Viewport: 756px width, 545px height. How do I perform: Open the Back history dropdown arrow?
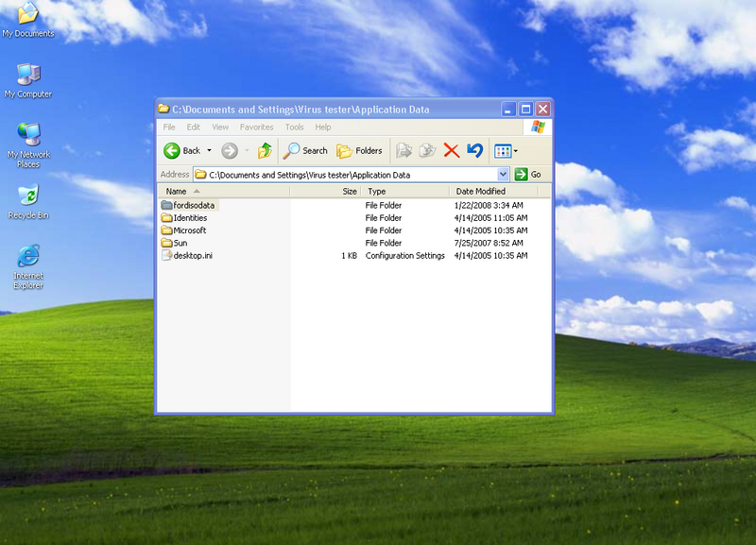click(x=209, y=150)
